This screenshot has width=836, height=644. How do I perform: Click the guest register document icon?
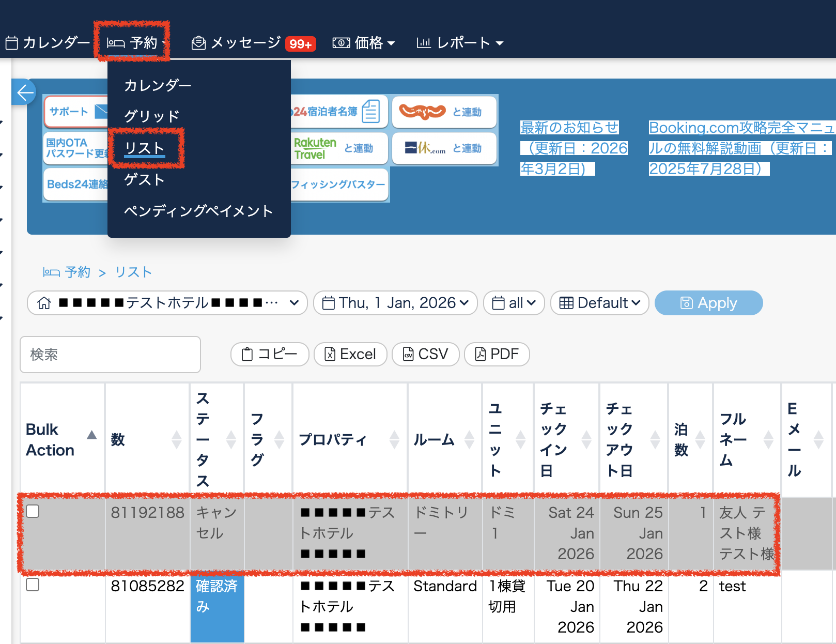pyautogui.click(x=370, y=111)
